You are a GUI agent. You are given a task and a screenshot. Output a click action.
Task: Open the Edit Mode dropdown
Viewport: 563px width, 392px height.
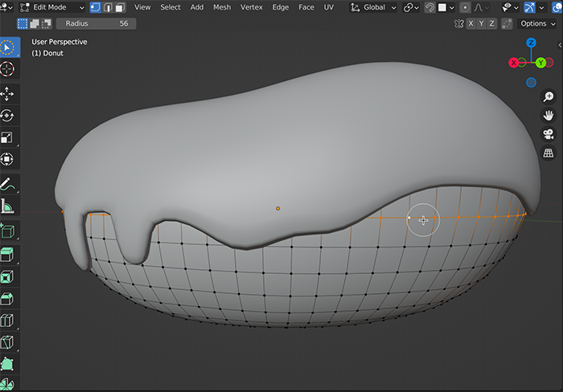click(x=51, y=7)
